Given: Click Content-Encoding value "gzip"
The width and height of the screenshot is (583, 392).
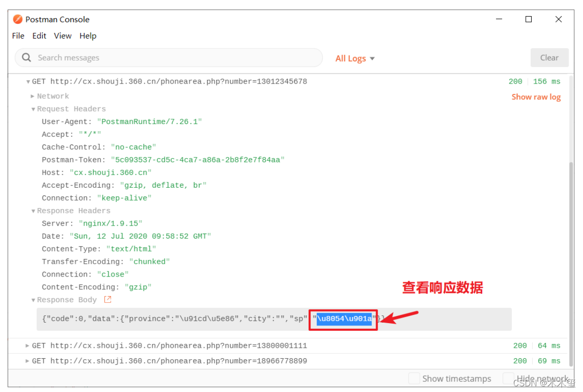Looking at the screenshot, I should [138, 287].
